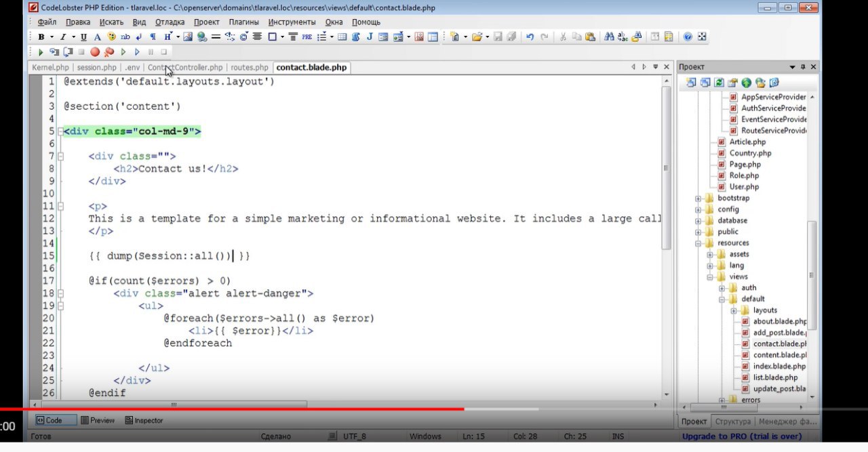Expand the database folder
Image resolution: width=868 pixels, height=452 pixels.
pos(698,221)
